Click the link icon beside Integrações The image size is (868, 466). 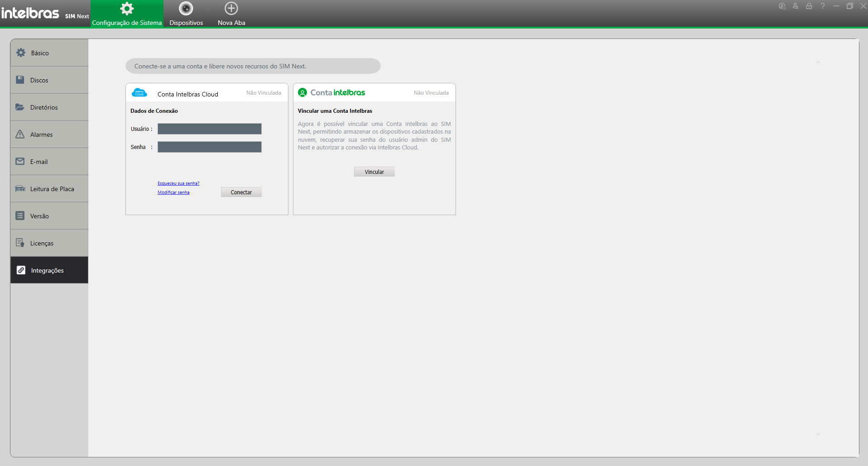pos(21,270)
